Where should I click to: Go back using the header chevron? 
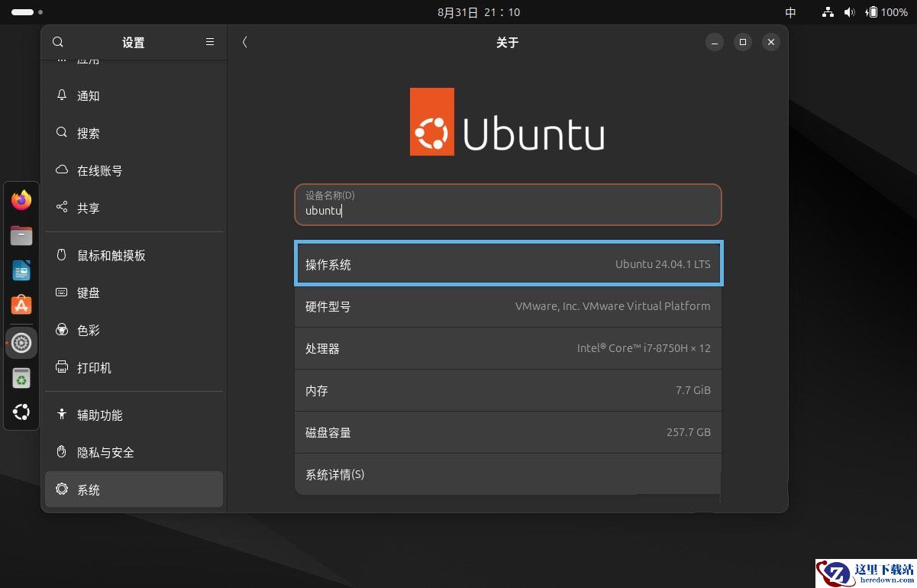244,42
